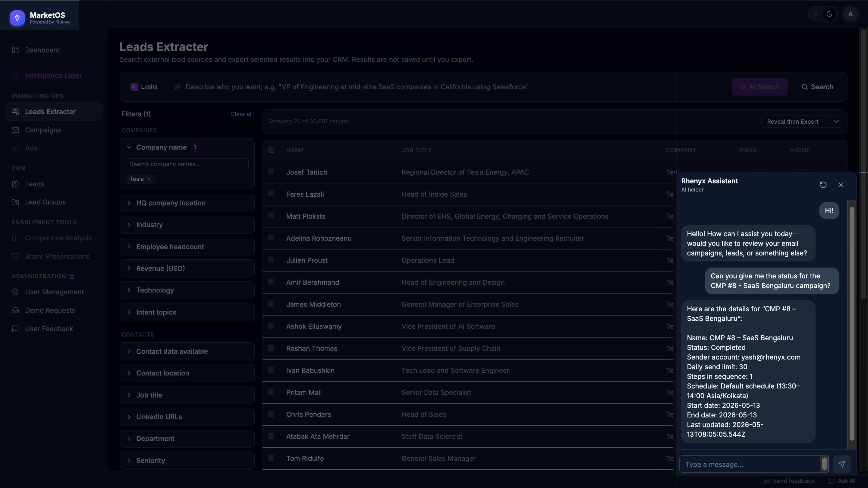This screenshot has height=488, width=868.
Task: Click the Send feedback link
Action: (x=789, y=481)
